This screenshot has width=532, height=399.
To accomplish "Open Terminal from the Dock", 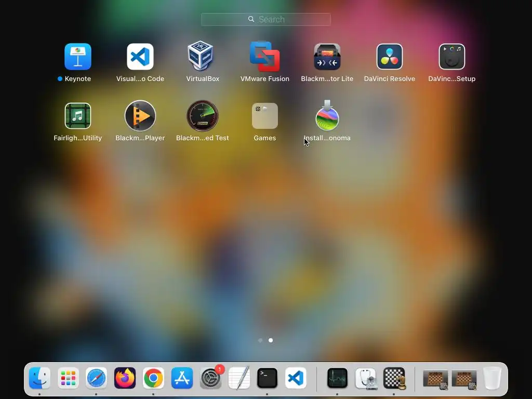I will (x=267, y=378).
